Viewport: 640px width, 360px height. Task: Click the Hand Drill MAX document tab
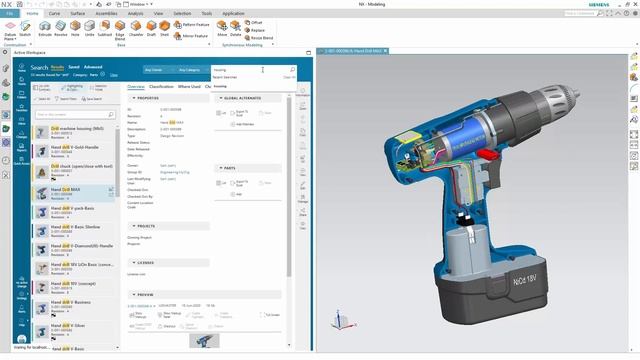pyautogui.click(x=353, y=51)
